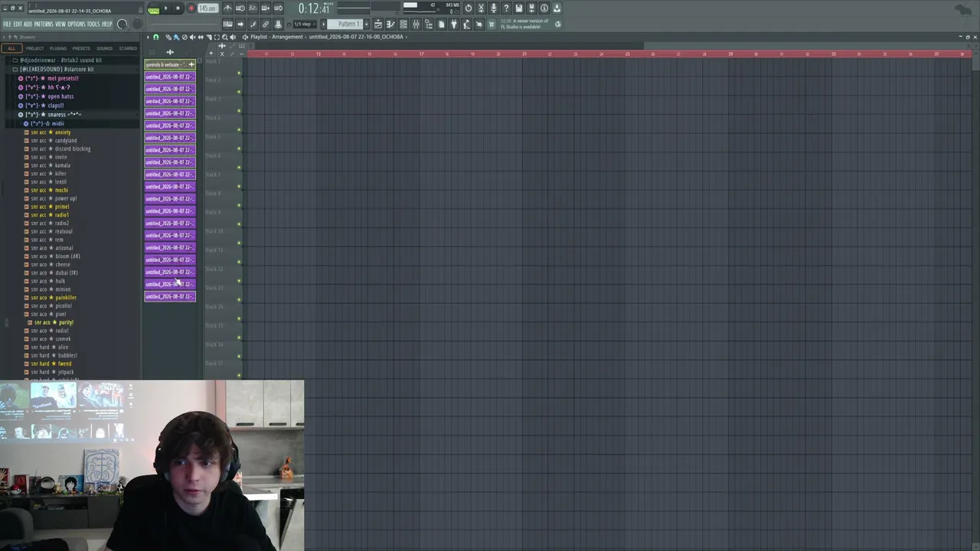Open the FILE menu

click(x=7, y=24)
